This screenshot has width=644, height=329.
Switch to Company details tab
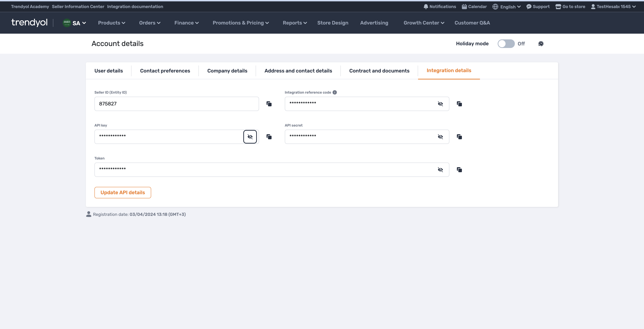227,71
